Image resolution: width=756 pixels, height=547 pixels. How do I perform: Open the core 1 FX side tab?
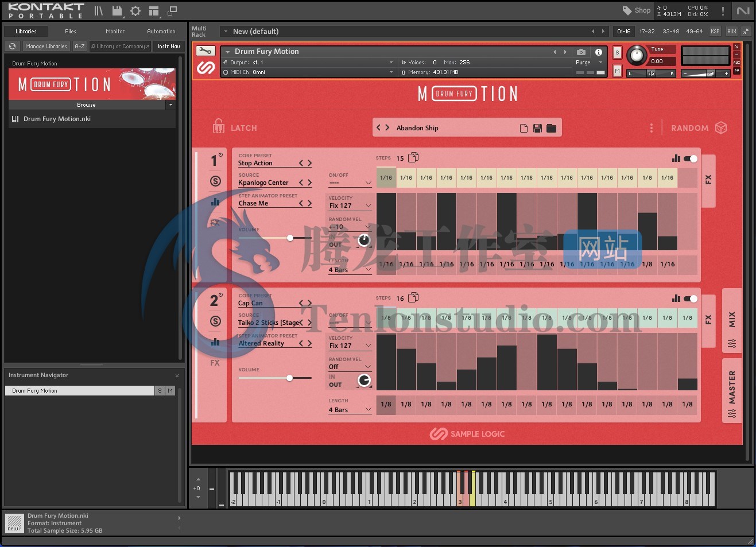point(708,180)
